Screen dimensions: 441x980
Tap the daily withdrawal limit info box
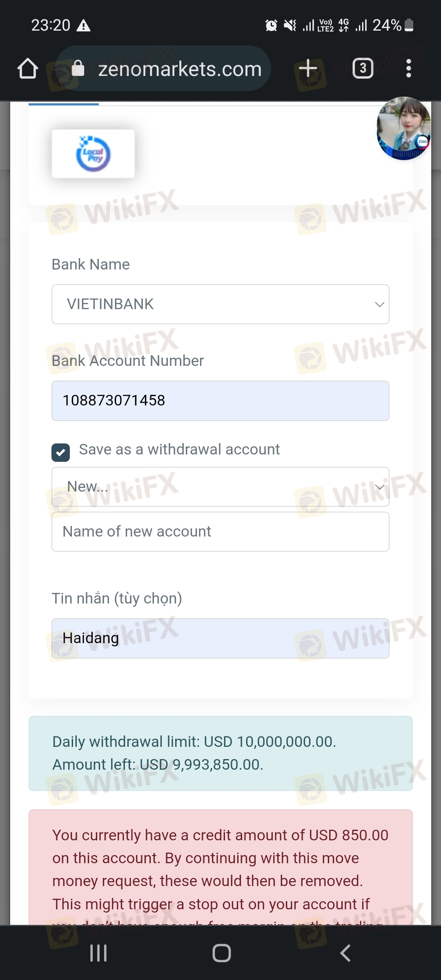point(220,753)
